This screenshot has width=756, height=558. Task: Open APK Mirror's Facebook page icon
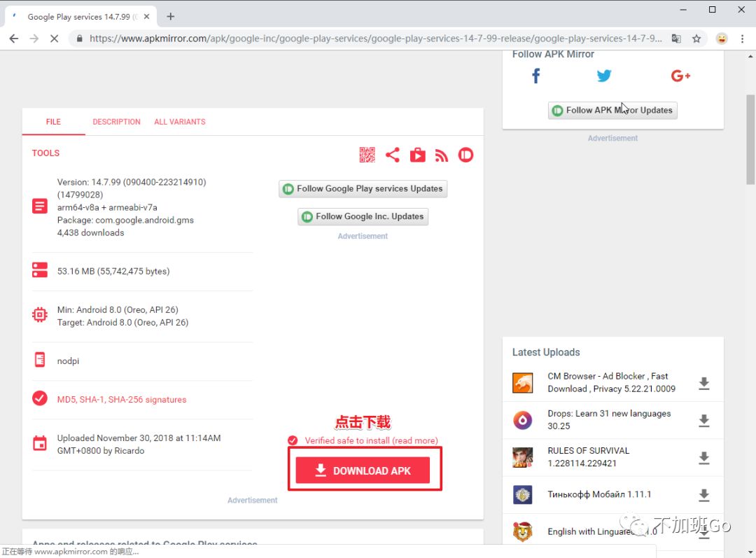tap(535, 76)
